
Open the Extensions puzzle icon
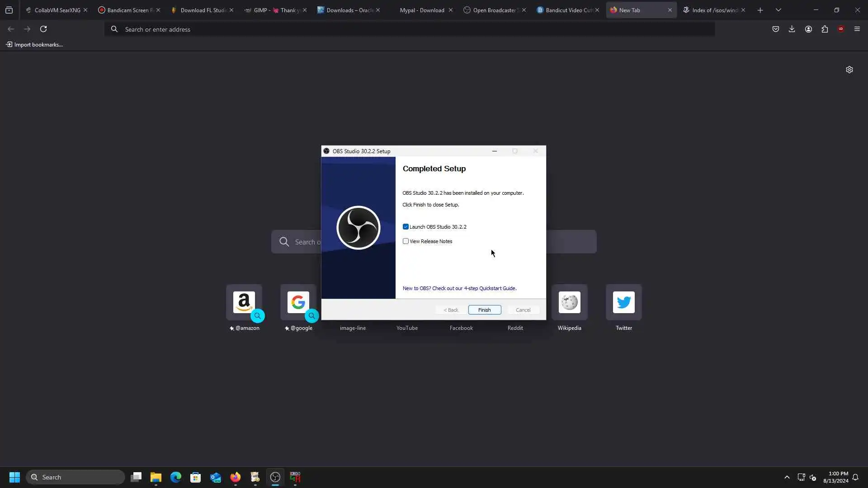tap(824, 29)
